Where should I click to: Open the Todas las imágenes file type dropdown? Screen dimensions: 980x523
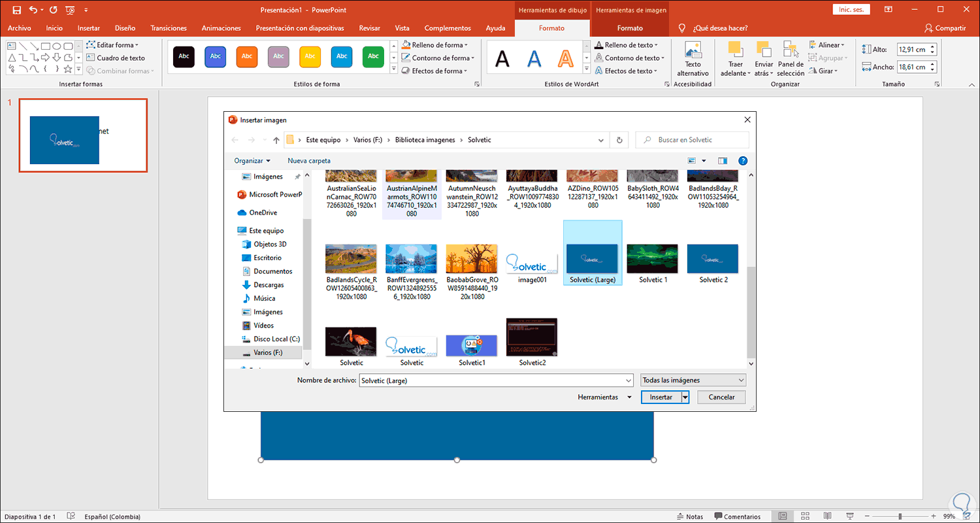[693, 380]
